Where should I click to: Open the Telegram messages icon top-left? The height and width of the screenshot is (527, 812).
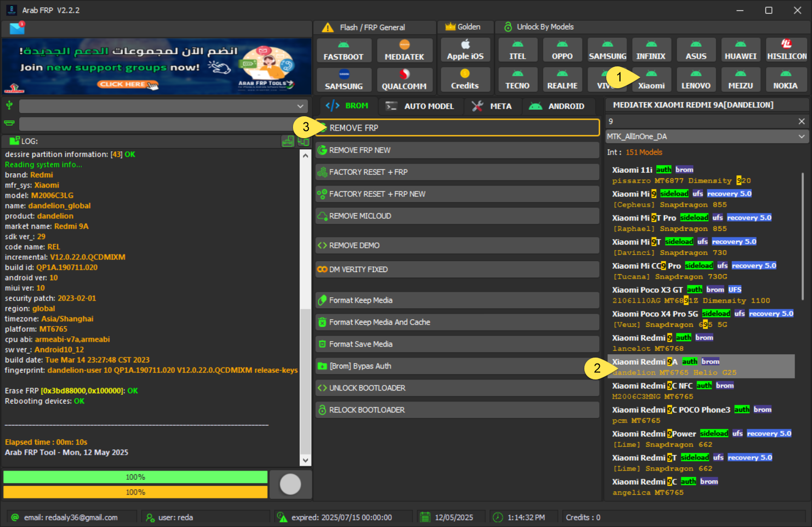16,27
